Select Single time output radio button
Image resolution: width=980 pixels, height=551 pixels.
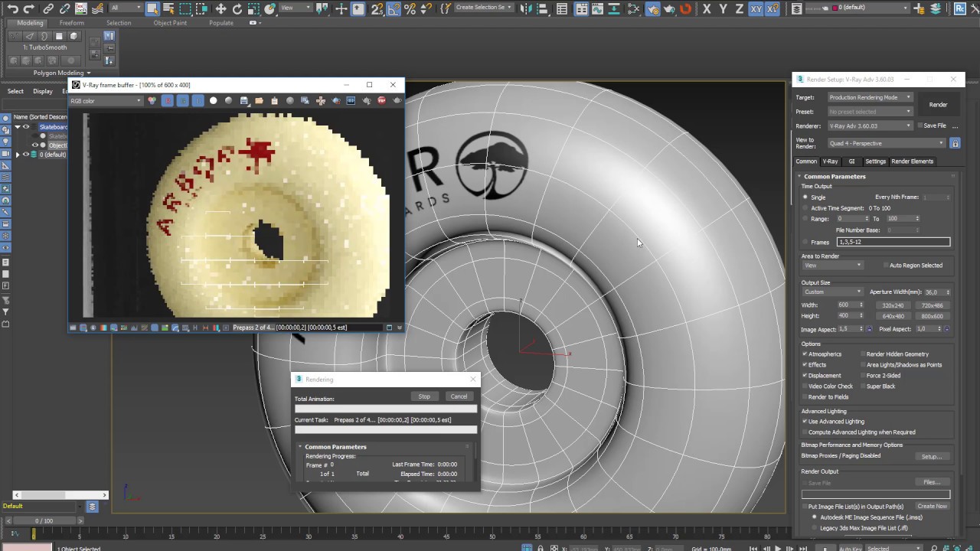(x=805, y=197)
